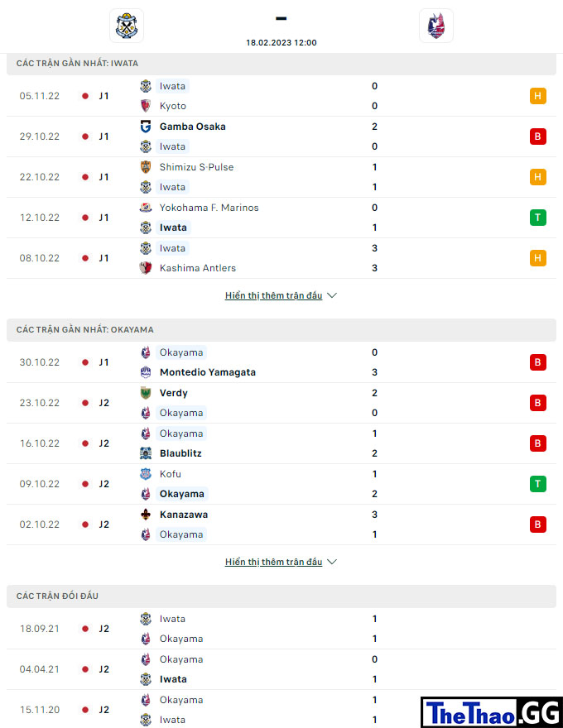563x728 pixels.
Task: Open 'Hiển thị thêm trận đấu' under Okayama
Action: [x=273, y=563]
